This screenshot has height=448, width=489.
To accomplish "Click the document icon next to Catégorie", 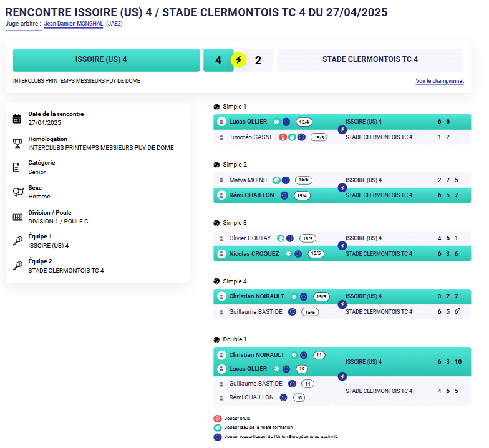I will [17, 167].
